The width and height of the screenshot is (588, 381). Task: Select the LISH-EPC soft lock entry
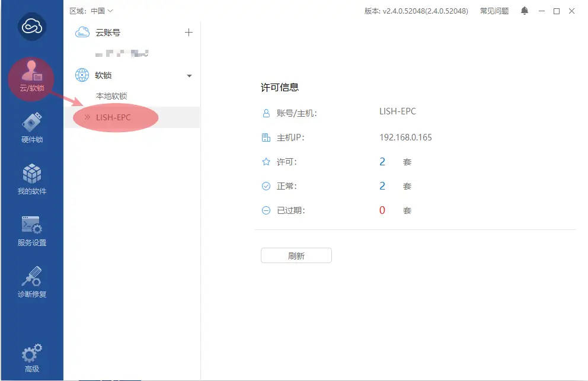tap(113, 117)
